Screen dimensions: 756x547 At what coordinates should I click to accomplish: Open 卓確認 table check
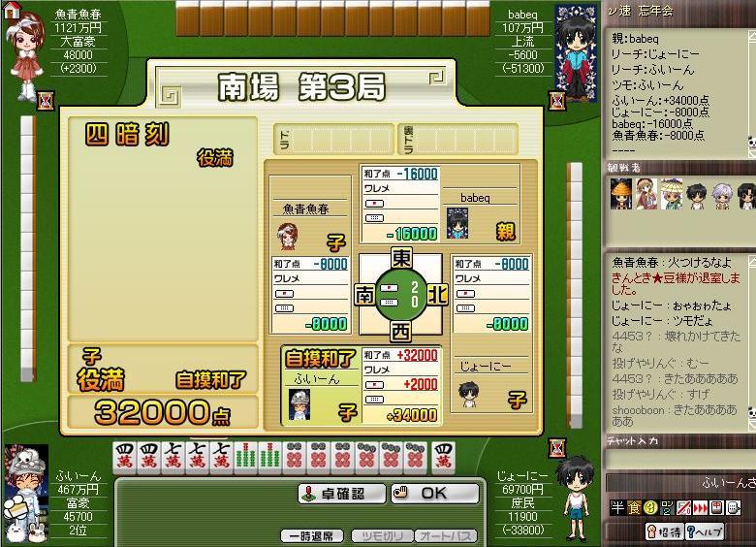[342, 493]
